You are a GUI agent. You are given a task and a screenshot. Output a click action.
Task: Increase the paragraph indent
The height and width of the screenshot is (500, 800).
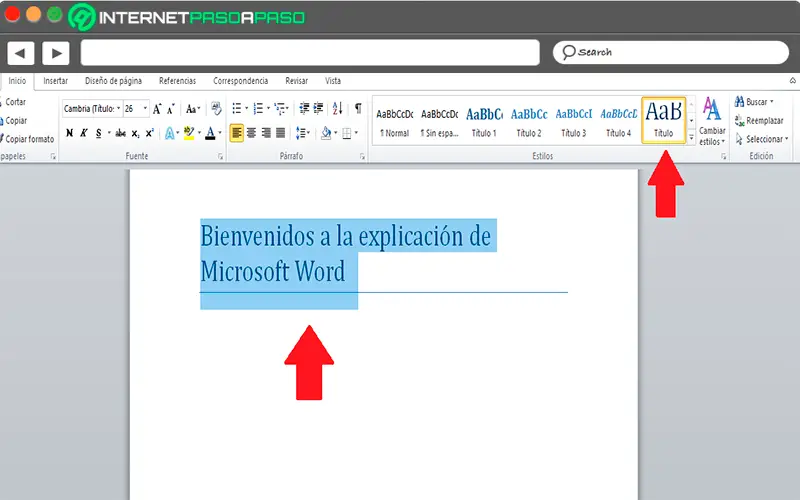click(x=320, y=109)
